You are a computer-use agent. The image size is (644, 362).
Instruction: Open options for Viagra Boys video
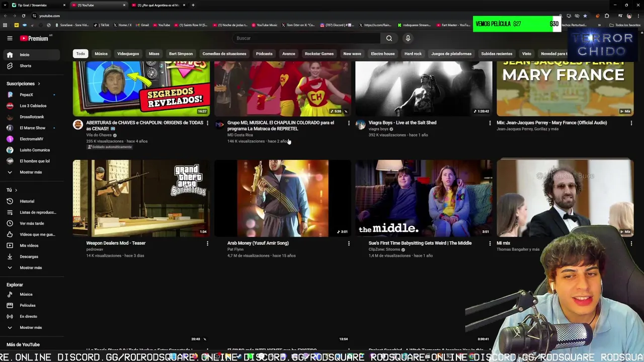490,123
